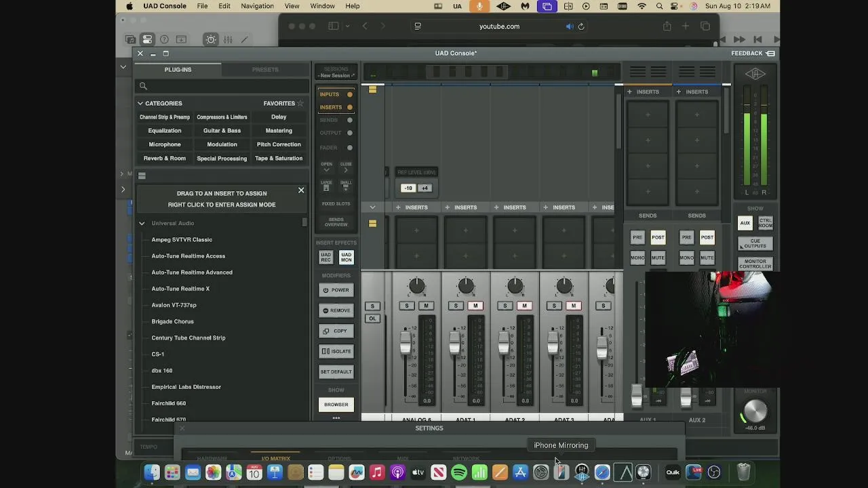Image resolution: width=868 pixels, height=488 pixels.
Task: Open iPhone Mirroring in the Dock
Action: point(561,472)
